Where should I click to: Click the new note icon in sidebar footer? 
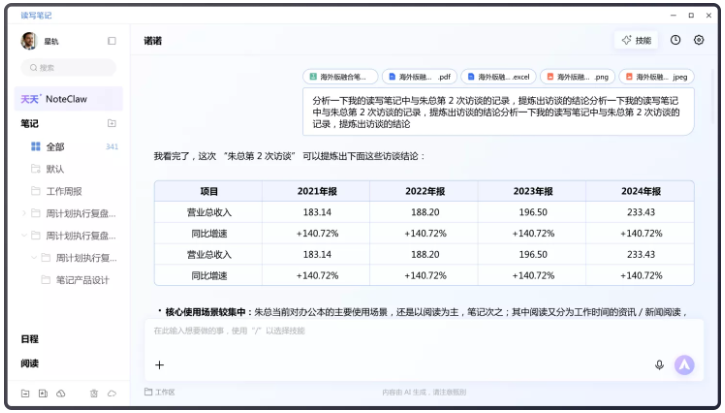click(x=43, y=394)
